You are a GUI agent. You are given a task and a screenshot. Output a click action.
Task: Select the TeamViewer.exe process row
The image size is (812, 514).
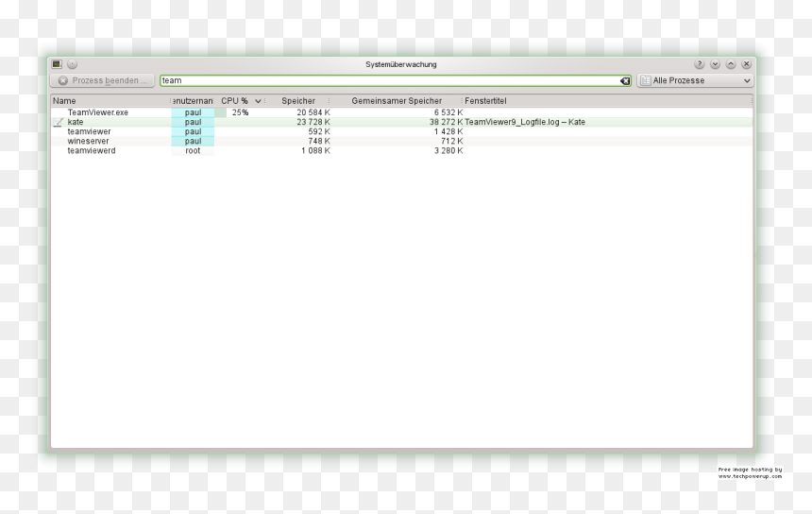click(402, 112)
